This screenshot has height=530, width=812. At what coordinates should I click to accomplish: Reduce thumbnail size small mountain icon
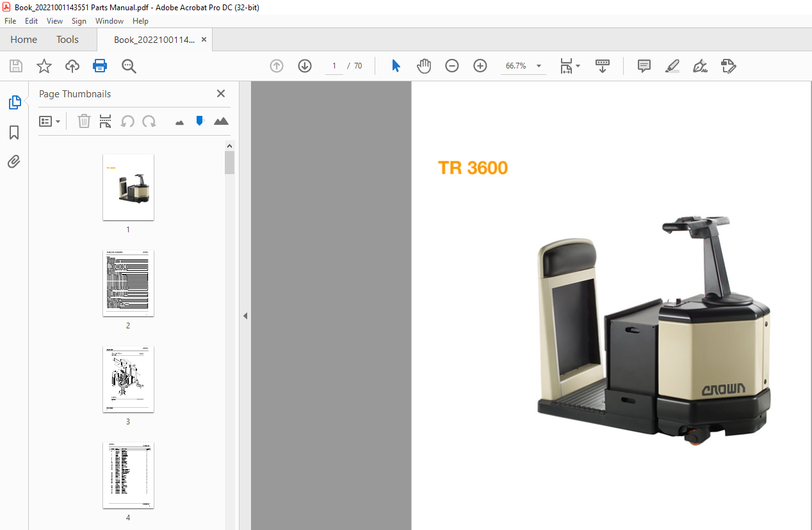(179, 122)
